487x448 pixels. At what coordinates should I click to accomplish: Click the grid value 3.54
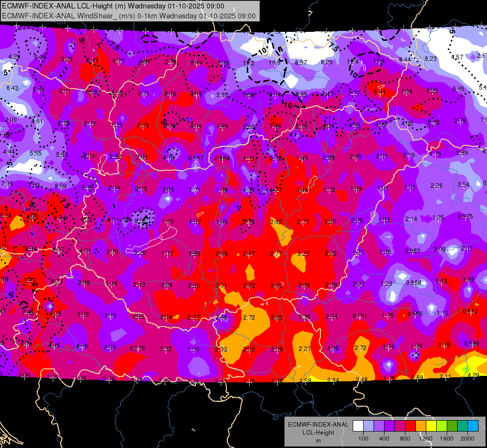pyautogui.click(x=464, y=184)
